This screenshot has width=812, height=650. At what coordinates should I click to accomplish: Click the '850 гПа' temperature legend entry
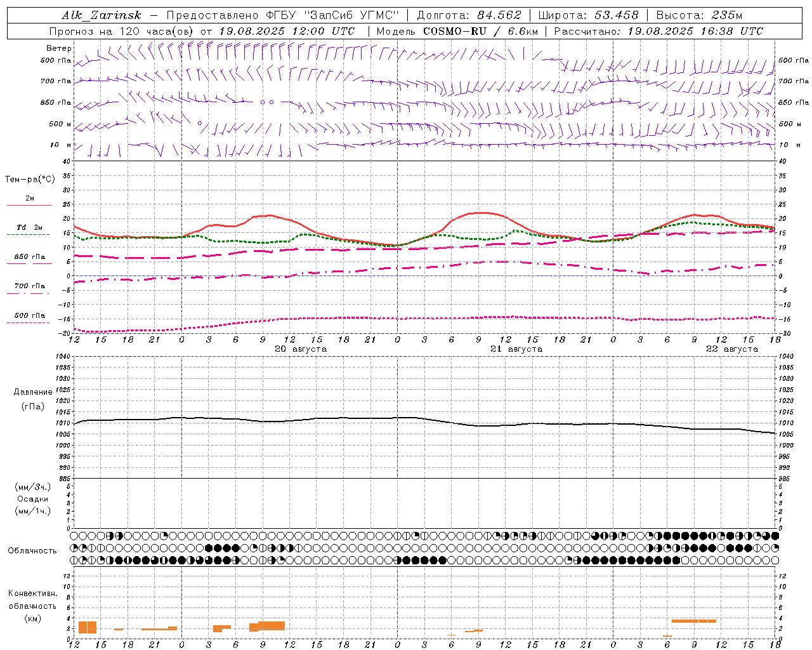(30, 256)
